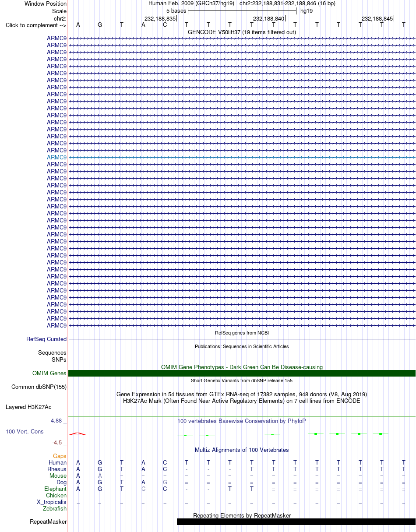Viewport: 416px width, 532px height.
Task: Click the SNPs subtrack label
Action: (59, 359)
